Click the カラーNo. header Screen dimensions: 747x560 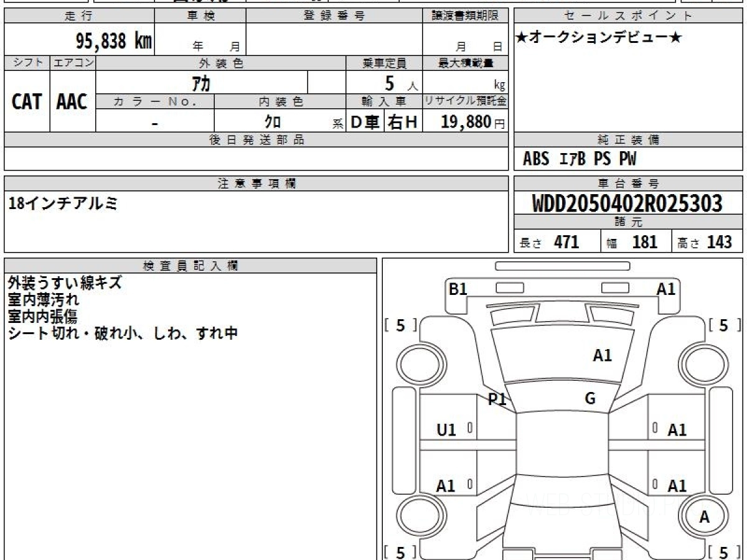[x=155, y=101]
